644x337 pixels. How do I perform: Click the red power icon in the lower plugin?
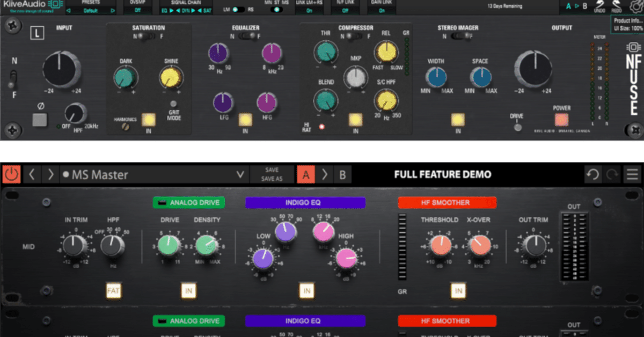[x=11, y=174]
